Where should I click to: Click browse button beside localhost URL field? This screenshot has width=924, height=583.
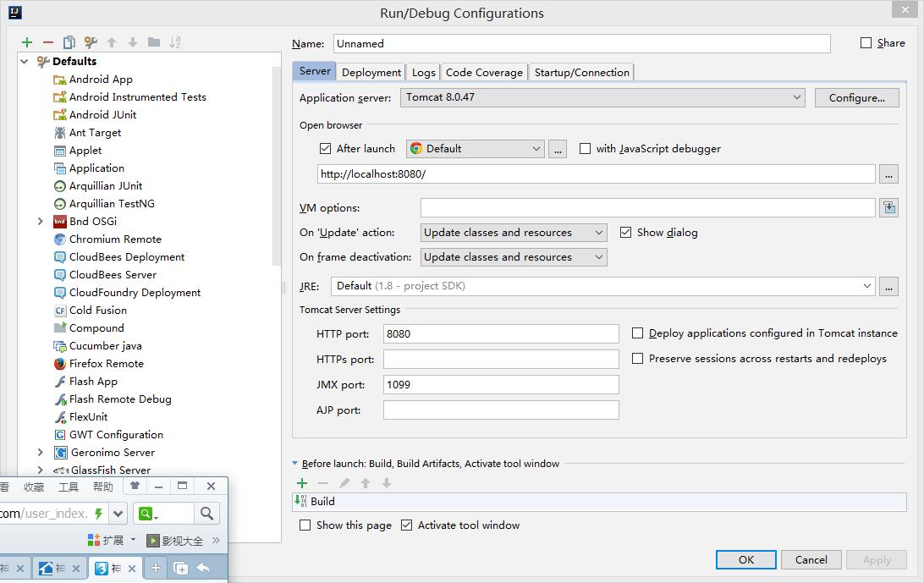[888, 174]
